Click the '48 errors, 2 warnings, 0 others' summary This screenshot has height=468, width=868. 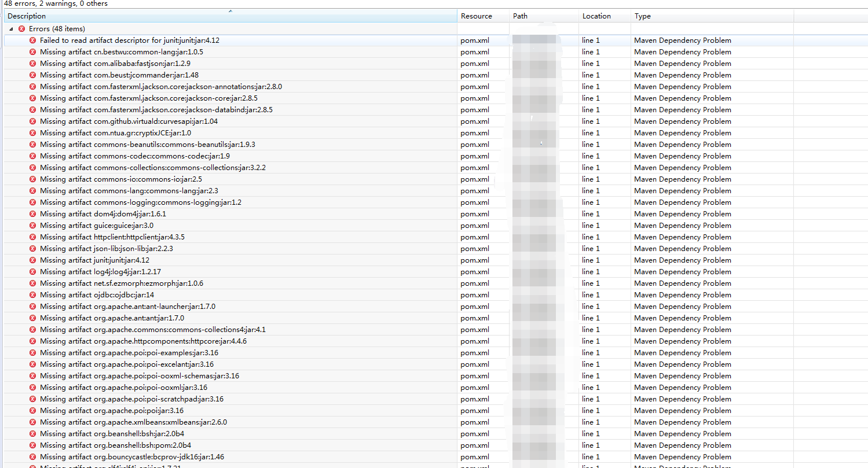(x=56, y=3)
